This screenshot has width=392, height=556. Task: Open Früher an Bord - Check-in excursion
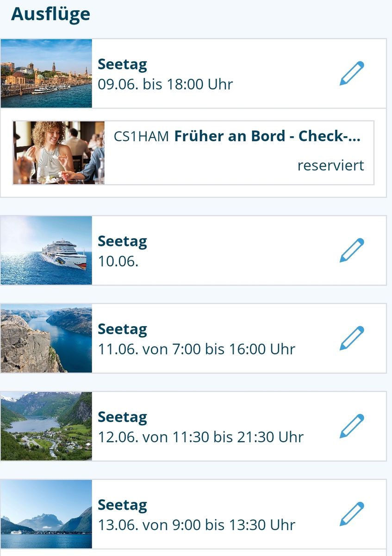click(267, 136)
